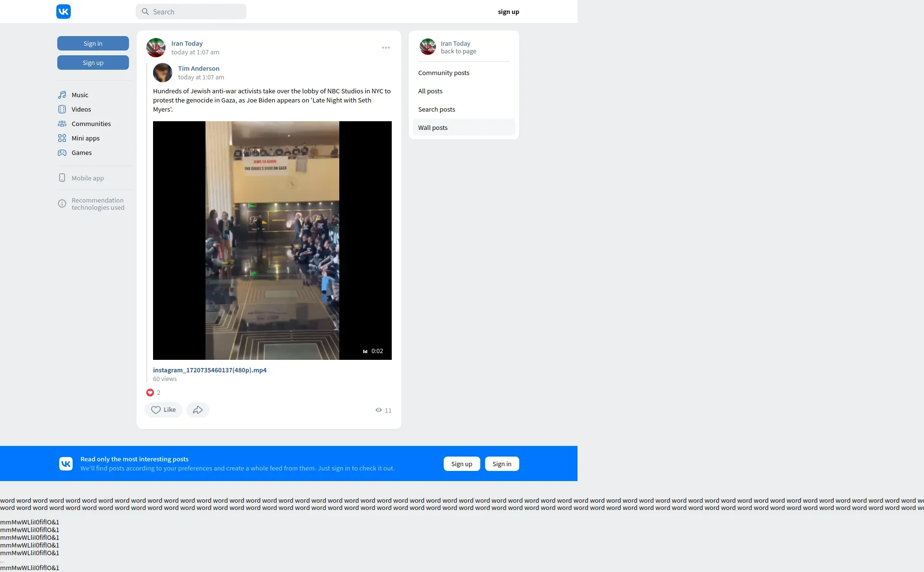Select Wall posts filter
This screenshot has height=572, width=924.
click(433, 127)
